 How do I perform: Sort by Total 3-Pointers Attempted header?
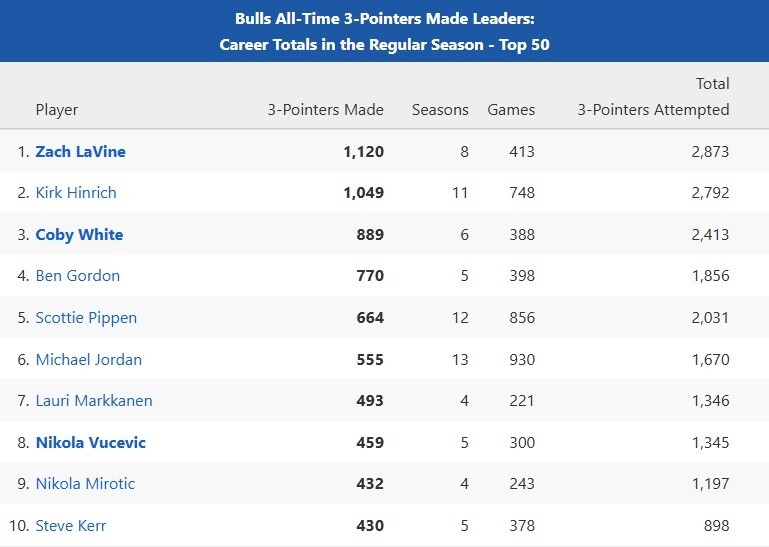[653, 98]
